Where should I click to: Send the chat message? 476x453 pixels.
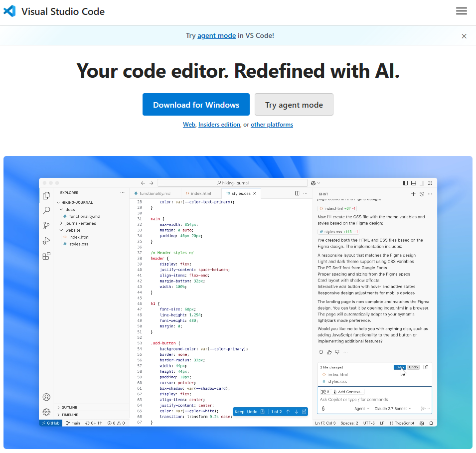[x=423, y=409]
